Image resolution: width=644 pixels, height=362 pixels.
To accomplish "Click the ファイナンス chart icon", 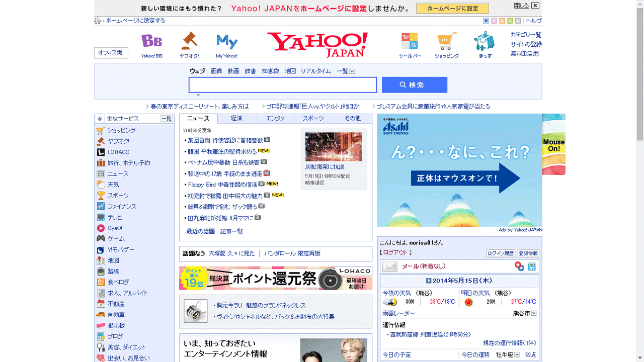I will (101, 206).
